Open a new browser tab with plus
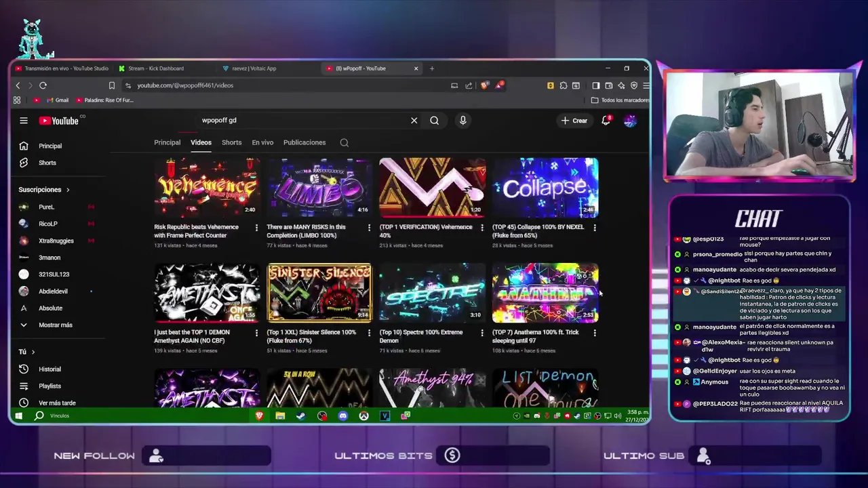Image resolution: width=868 pixels, height=488 pixels. point(431,68)
